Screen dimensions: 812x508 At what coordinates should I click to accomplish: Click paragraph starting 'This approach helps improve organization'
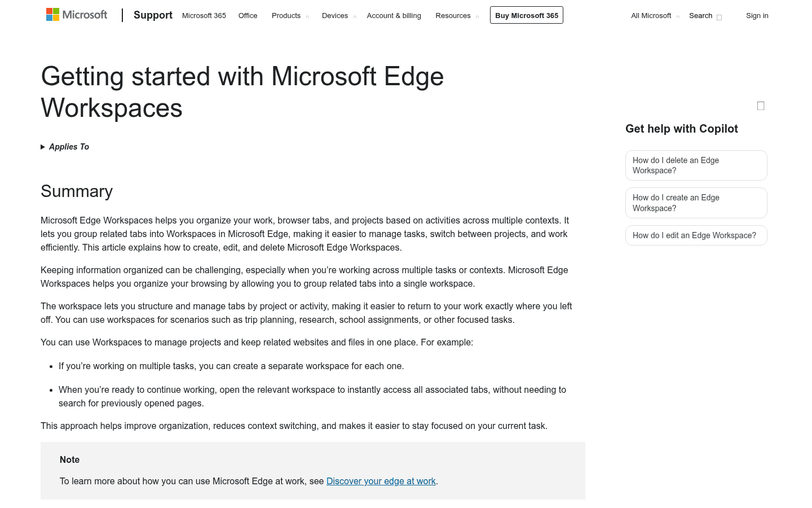click(x=294, y=426)
